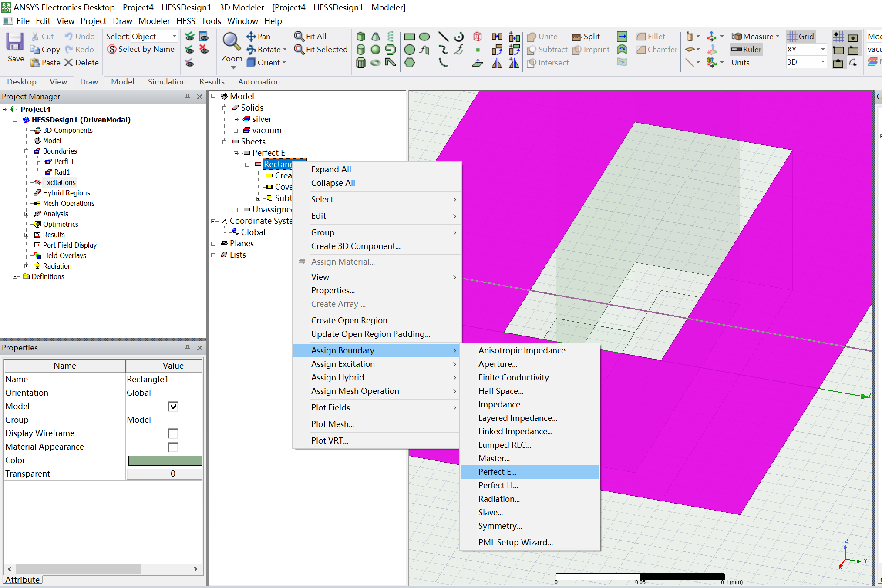Open the Select Object mode dropdown
The width and height of the screenshot is (882, 588).
[174, 37]
